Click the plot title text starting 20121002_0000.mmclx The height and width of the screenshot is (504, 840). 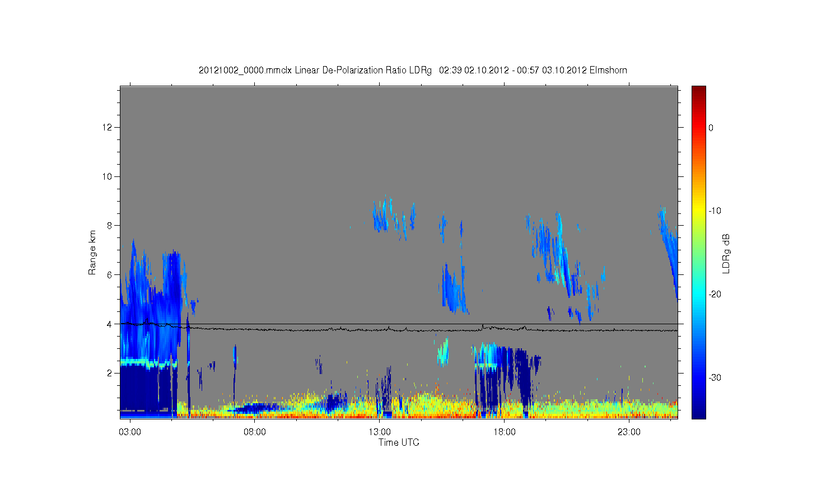[x=413, y=71]
